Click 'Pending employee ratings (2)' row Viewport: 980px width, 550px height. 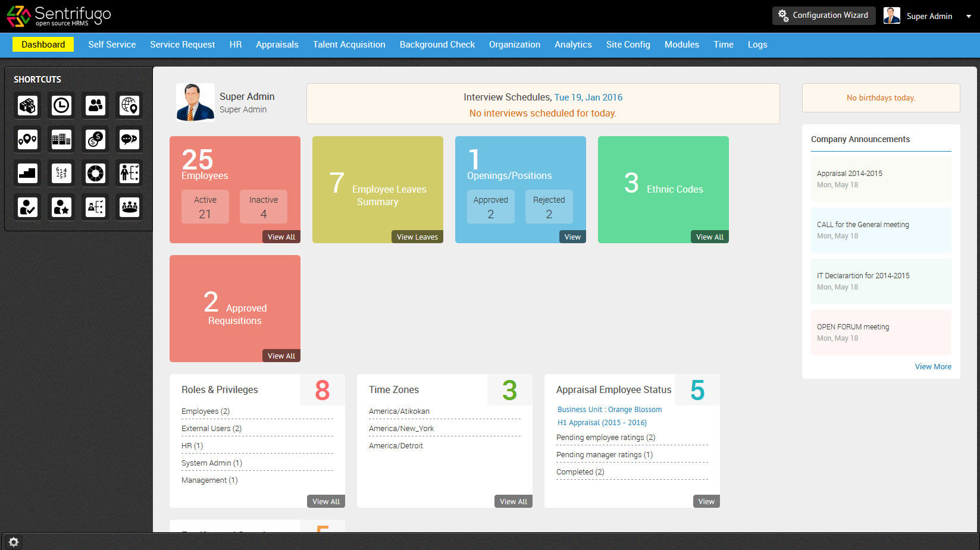(632, 437)
